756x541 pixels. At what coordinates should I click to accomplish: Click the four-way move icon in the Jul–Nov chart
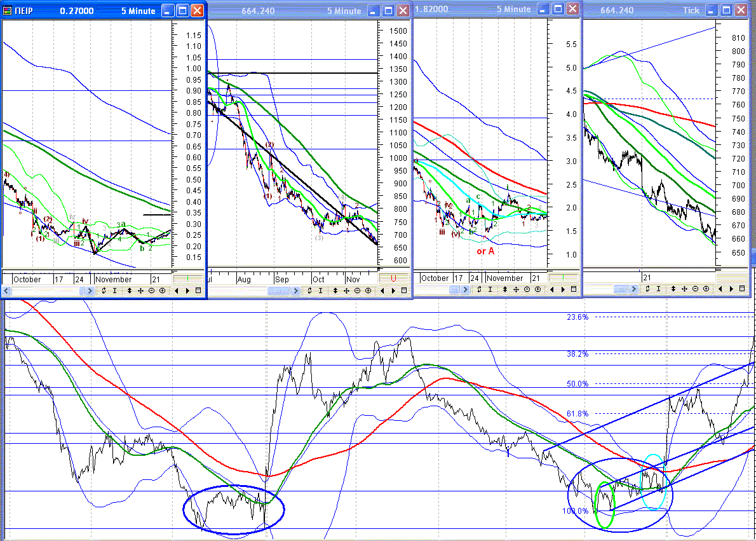tap(346, 291)
